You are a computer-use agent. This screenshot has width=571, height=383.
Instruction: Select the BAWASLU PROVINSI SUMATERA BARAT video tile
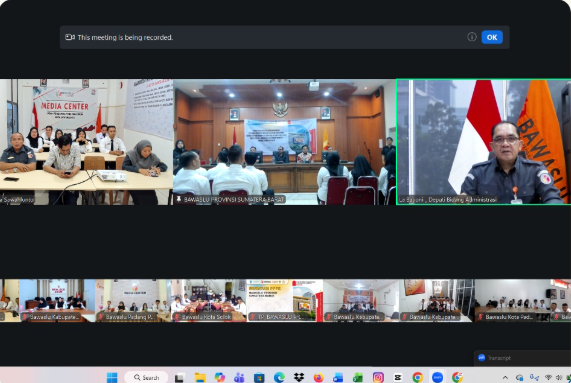(x=284, y=142)
